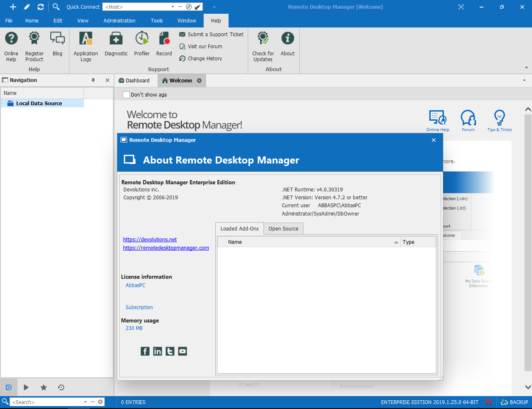The height and width of the screenshot is (409, 532).
Task: Click Register Product ribbon icon
Action: click(x=34, y=46)
